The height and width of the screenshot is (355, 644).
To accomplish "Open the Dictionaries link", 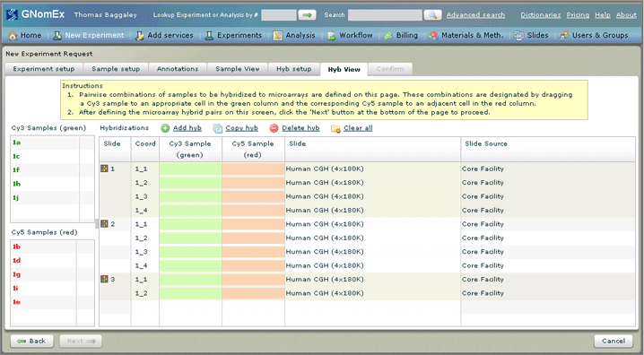I will click(541, 14).
